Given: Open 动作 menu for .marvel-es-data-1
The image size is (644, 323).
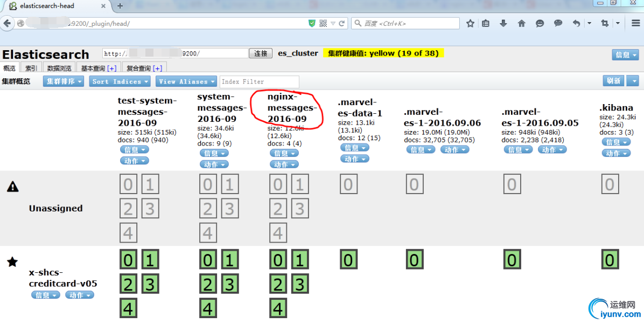Looking at the screenshot, I should click(x=355, y=159).
